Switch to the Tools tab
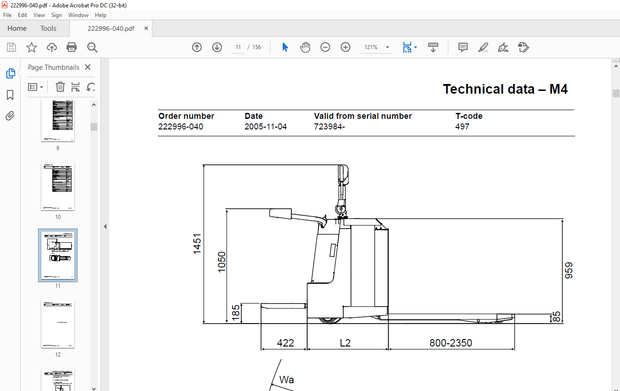Image resolution: width=620 pixels, height=391 pixels. [x=48, y=28]
